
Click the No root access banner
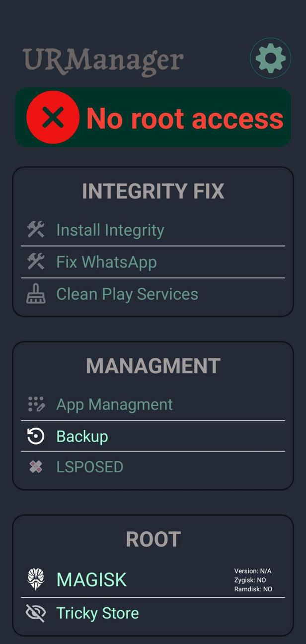pyautogui.click(x=153, y=117)
